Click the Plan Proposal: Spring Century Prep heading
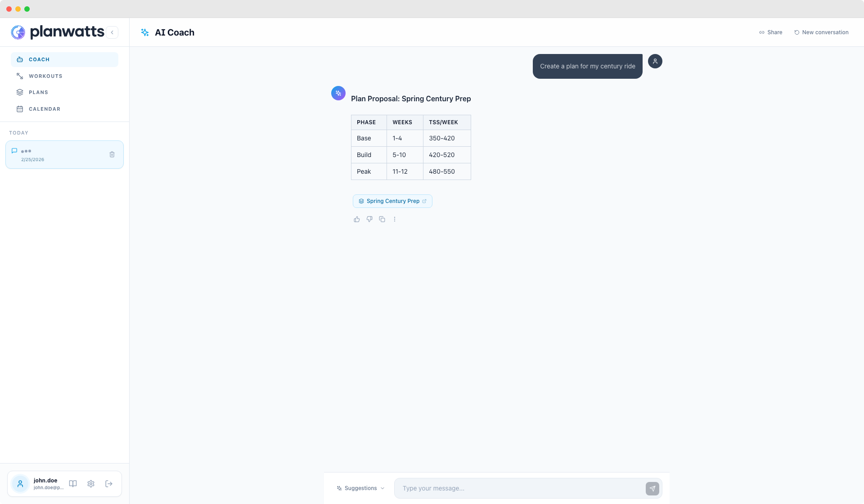 (411, 99)
